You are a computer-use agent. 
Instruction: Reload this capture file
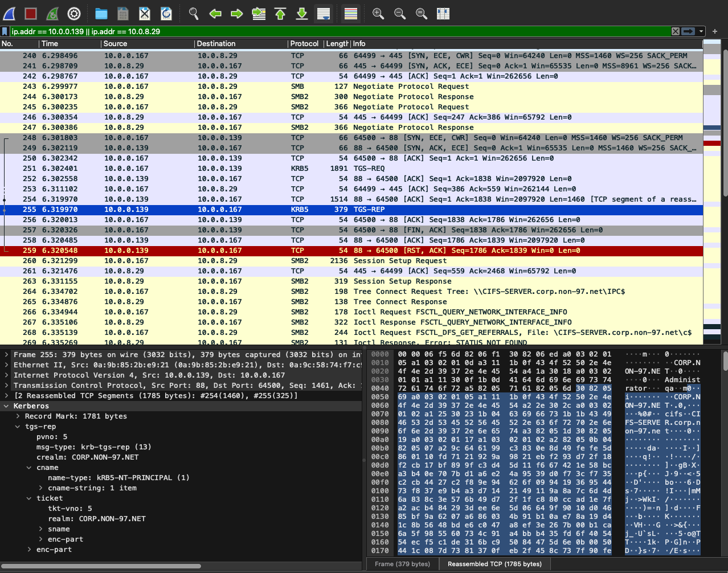coord(166,13)
